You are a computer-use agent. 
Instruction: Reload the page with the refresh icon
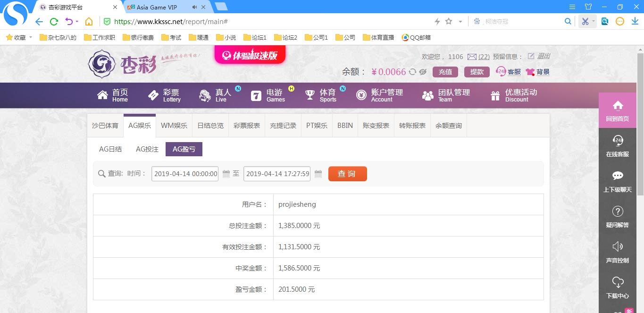point(54,22)
